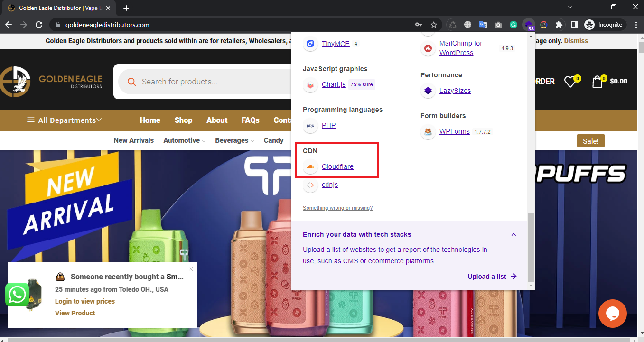Viewport: 644px width, 342px height.
Task: Reload the page with the refresh icon
Action: 39,25
